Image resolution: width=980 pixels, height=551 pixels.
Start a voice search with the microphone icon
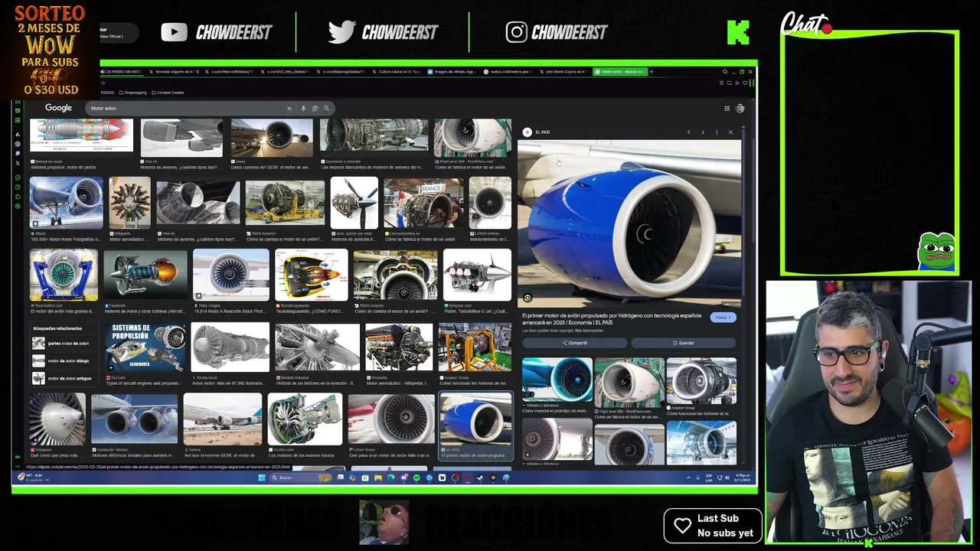[x=303, y=108]
